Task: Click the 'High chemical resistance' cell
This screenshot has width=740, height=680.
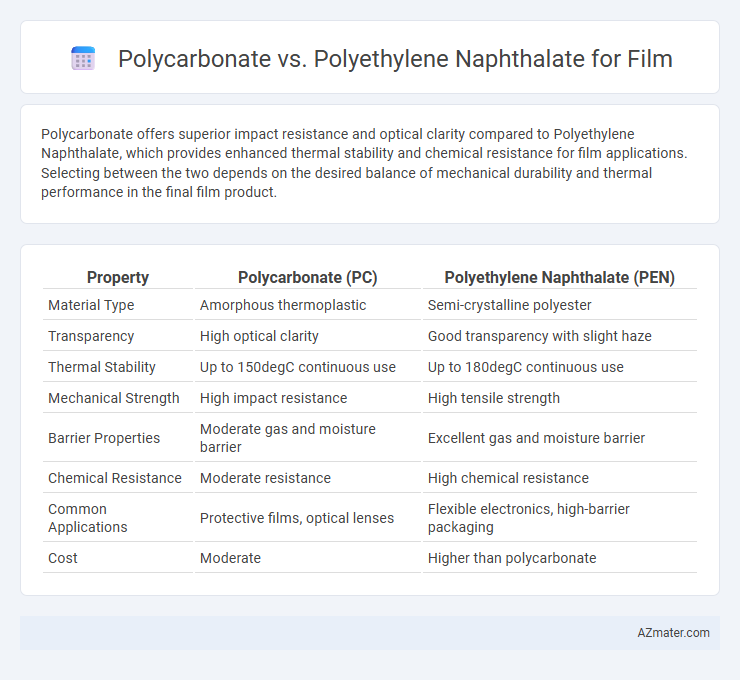Action: tap(508, 478)
